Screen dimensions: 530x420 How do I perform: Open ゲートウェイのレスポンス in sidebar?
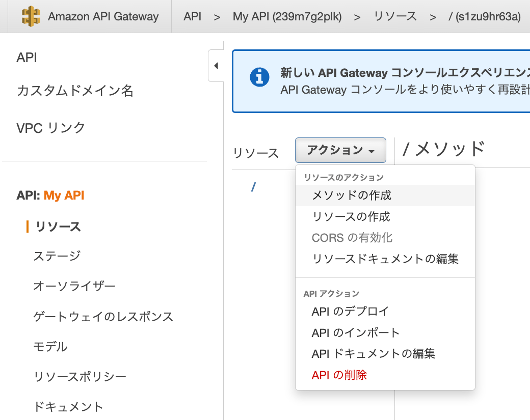(x=103, y=317)
